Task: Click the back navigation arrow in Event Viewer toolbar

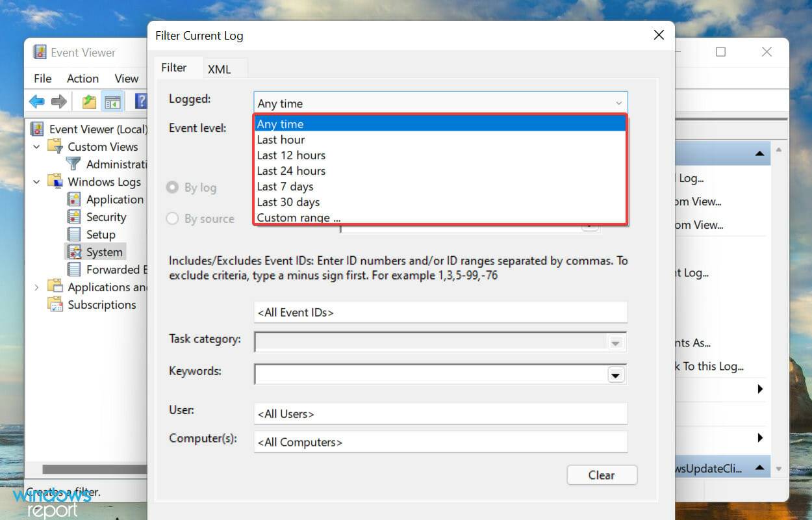Action: pos(37,101)
